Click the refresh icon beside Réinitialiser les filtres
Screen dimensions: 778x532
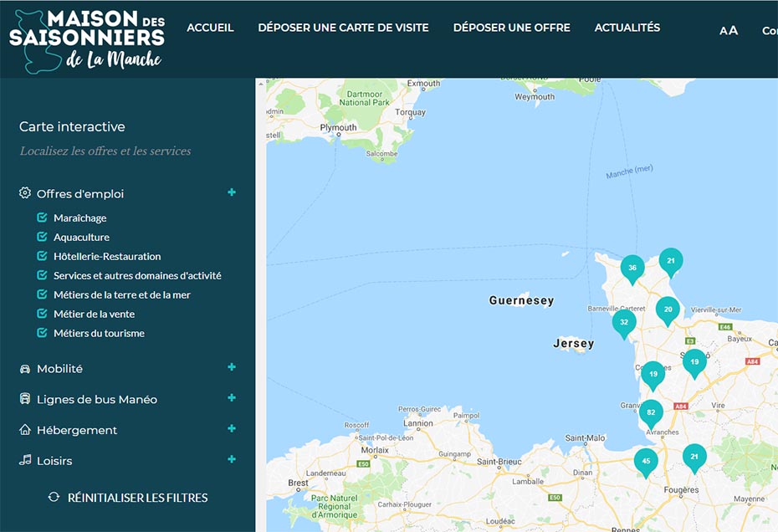point(54,497)
